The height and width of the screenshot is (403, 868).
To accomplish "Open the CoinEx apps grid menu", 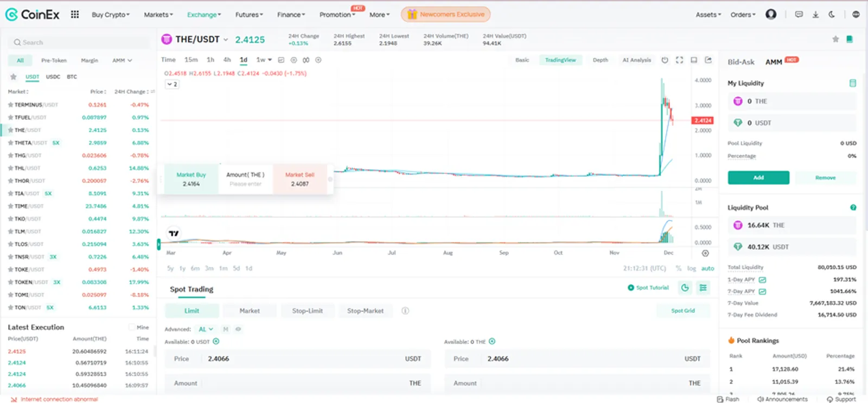I will 75,15.
